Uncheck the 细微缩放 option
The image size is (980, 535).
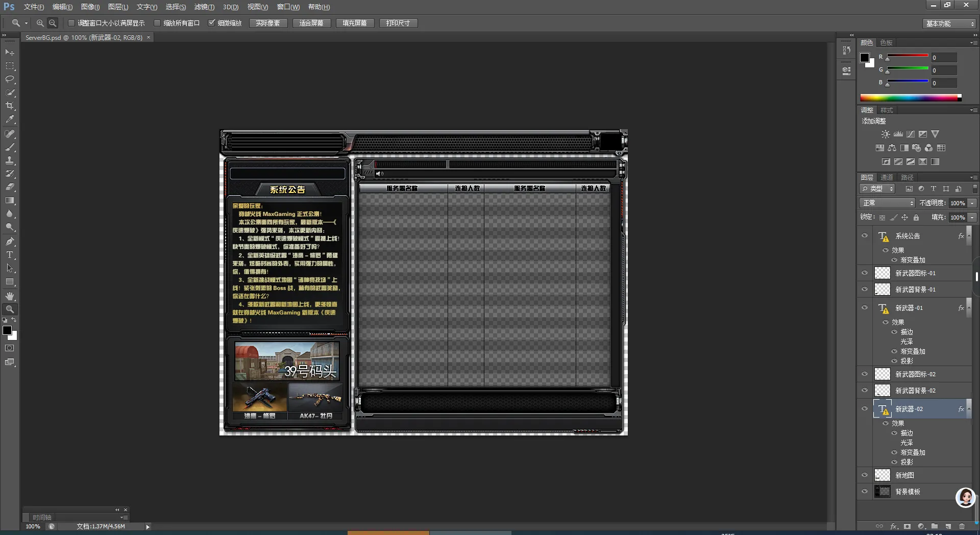pyautogui.click(x=211, y=23)
